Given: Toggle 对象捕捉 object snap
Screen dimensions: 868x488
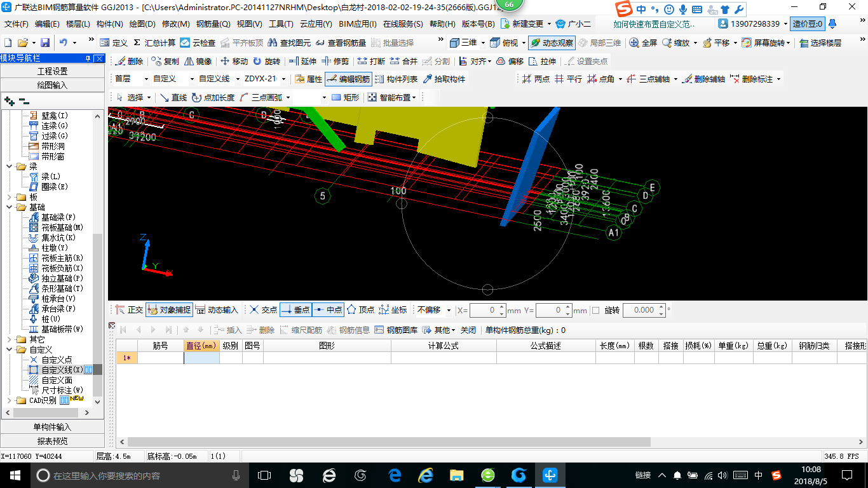Looking at the screenshot, I should (168, 310).
